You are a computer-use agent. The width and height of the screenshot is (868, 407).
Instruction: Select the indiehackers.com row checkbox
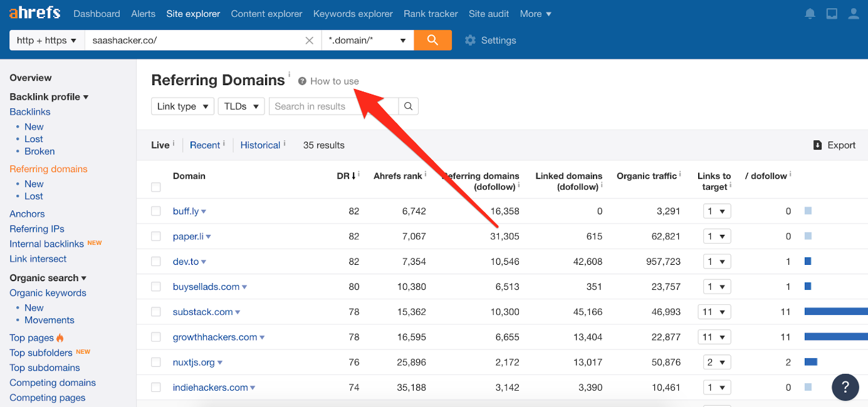(156, 388)
